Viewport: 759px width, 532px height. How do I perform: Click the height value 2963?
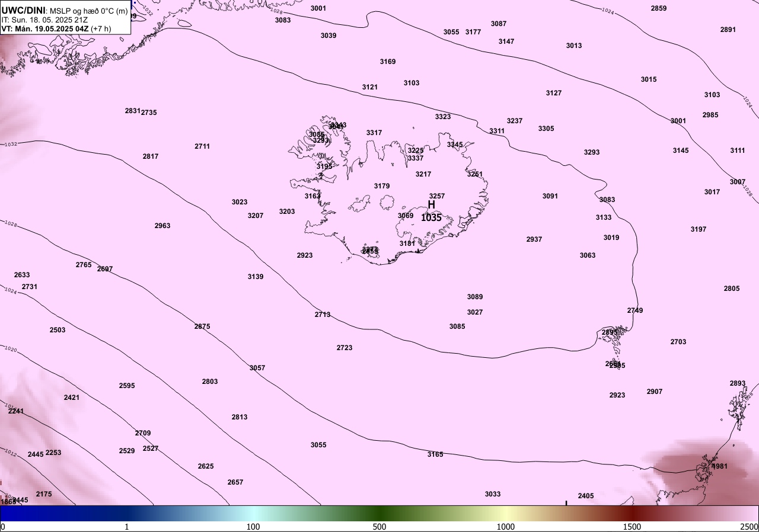tap(162, 226)
